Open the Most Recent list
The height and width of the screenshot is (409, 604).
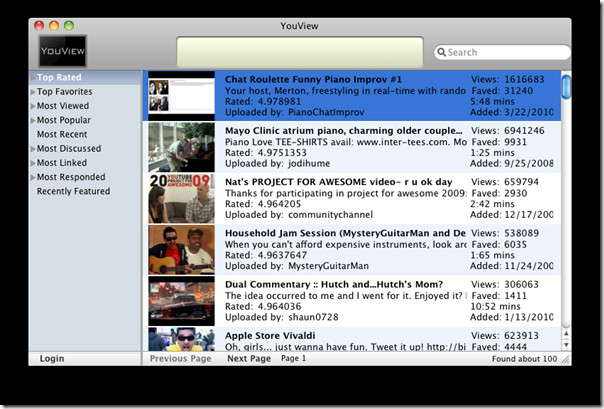click(62, 134)
